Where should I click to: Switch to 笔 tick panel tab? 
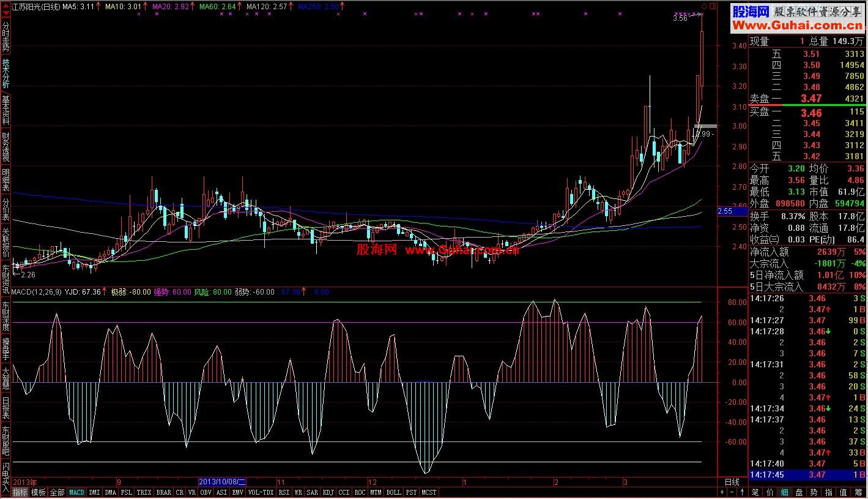[755, 492]
